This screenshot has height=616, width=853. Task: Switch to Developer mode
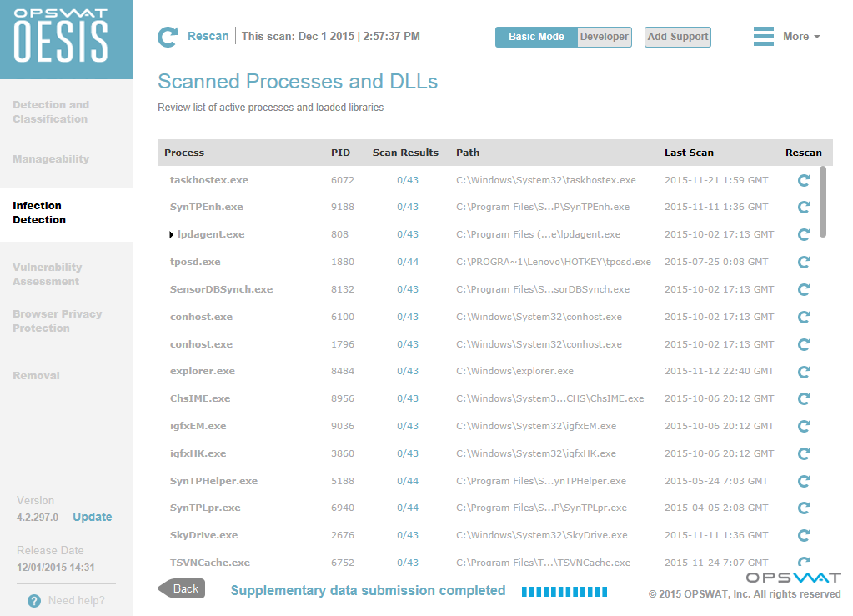pyautogui.click(x=604, y=37)
